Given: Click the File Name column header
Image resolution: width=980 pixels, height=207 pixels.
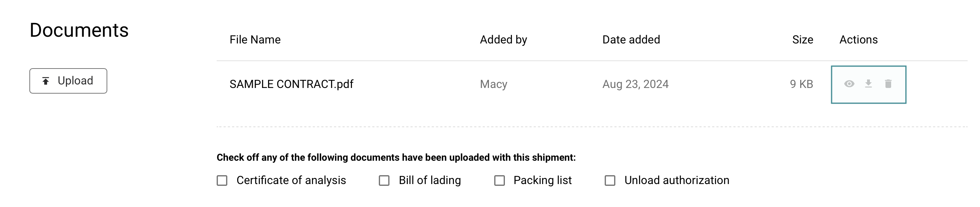Looking at the screenshot, I should click(x=255, y=40).
